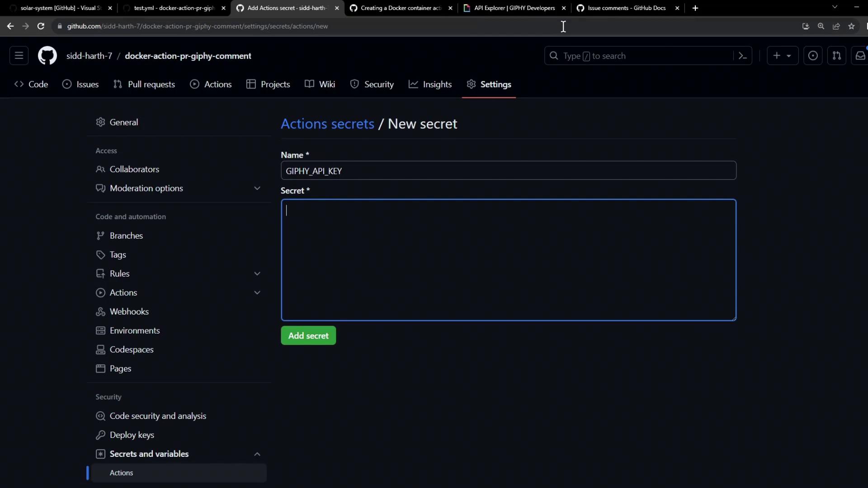Expand the Rules sidebar section
The height and width of the screenshot is (488, 868).
(257, 273)
